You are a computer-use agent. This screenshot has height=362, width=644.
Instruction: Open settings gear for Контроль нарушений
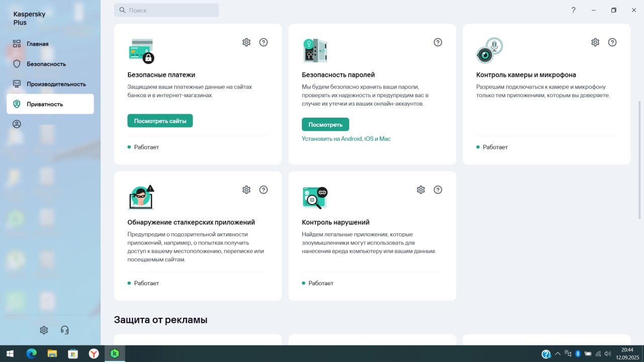(x=421, y=190)
